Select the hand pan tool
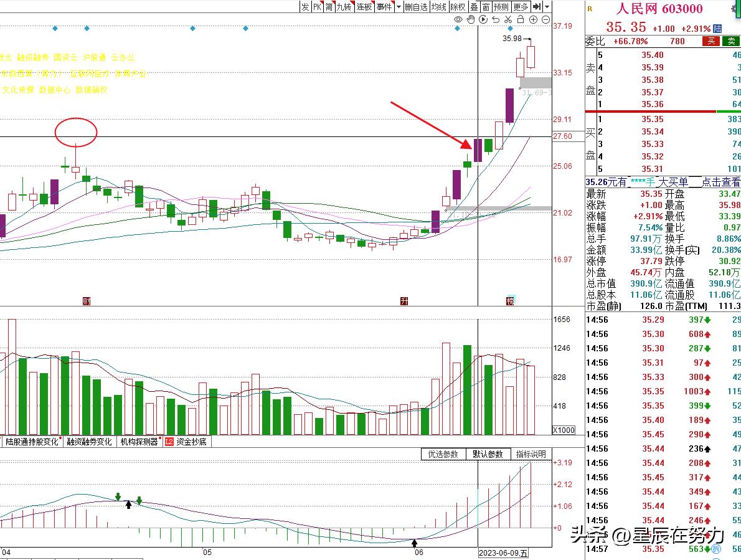Image resolution: width=741 pixels, height=560 pixels. point(471,19)
